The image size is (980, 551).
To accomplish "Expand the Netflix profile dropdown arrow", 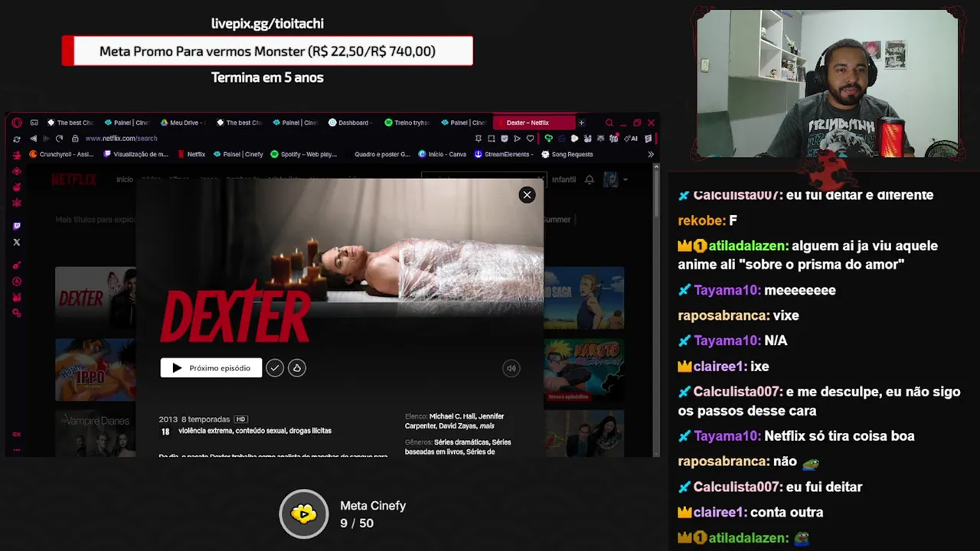I will point(625,180).
